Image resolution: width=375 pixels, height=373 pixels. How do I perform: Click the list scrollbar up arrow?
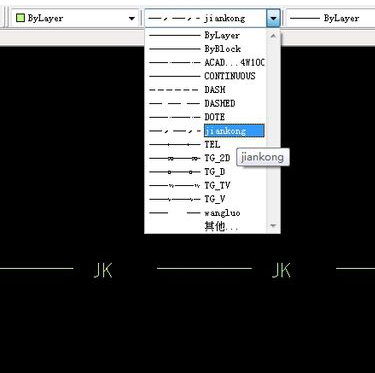point(273,35)
